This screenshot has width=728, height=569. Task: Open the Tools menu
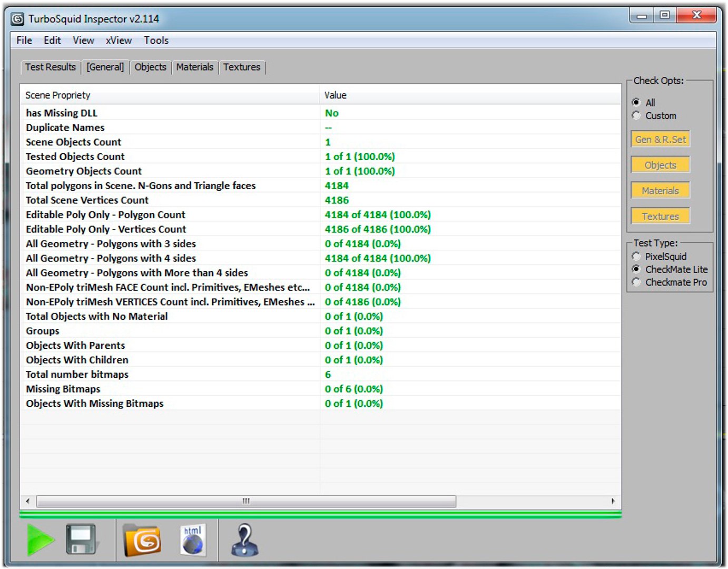[x=156, y=41]
